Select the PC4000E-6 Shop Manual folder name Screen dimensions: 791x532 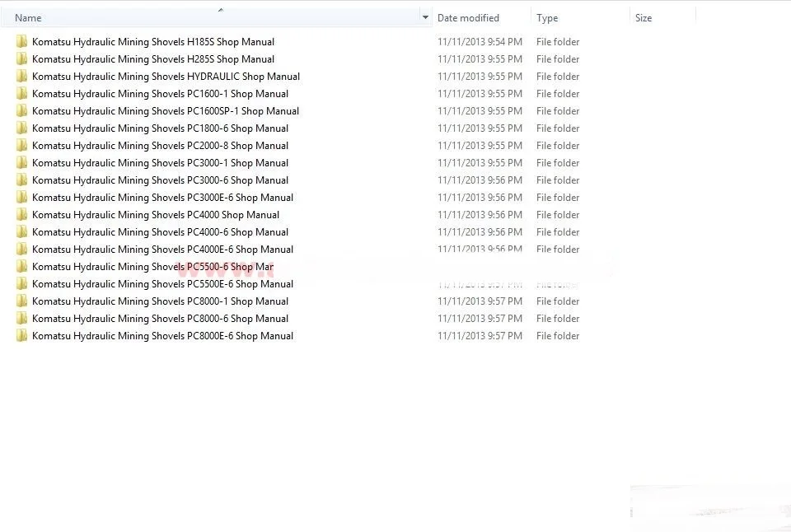163,249
